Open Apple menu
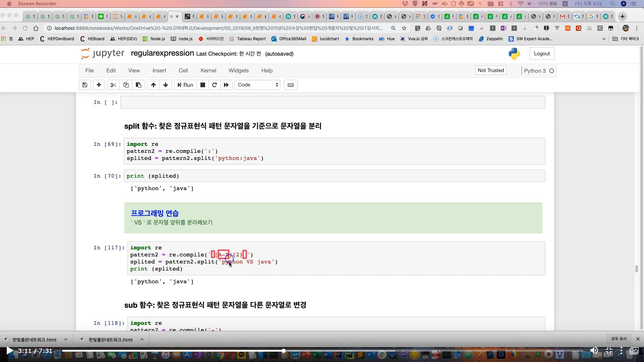 click(9, 4)
